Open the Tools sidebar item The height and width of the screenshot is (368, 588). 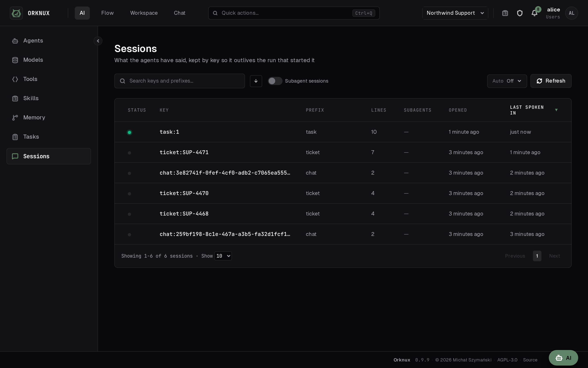click(x=49, y=79)
